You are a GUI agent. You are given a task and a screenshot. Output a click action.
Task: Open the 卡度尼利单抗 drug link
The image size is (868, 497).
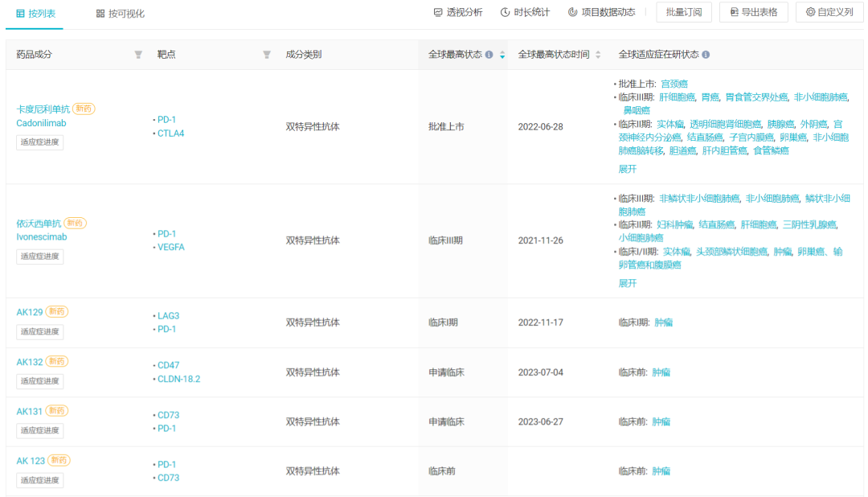tap(43, 109)
